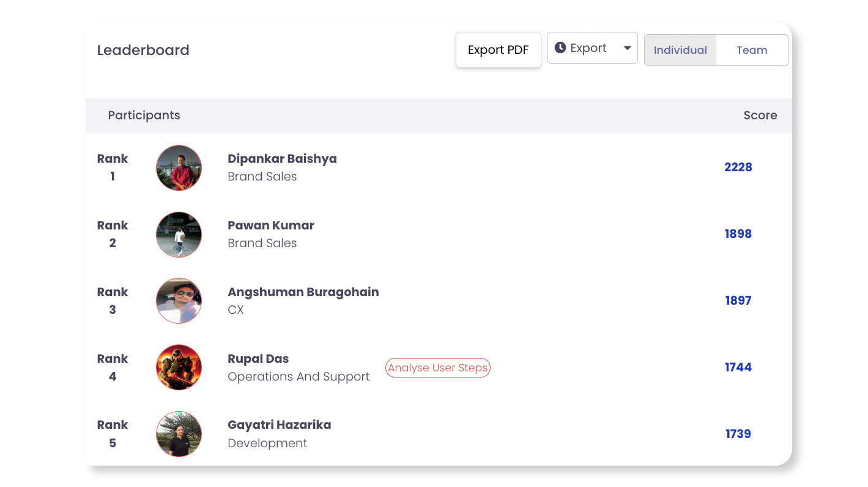Select Angshuman Buragohain's avatar image
Image resolution: width=868 pixels, height=487 pixels.
(179, 300)
